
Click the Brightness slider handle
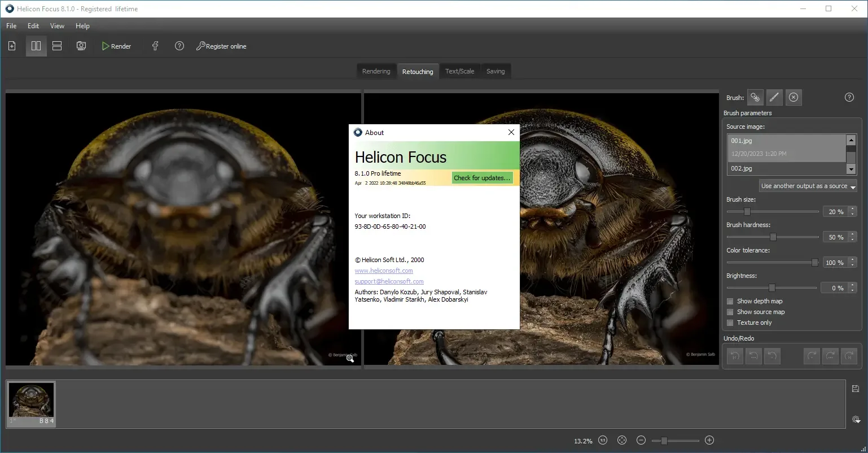[x=772, y=288]
